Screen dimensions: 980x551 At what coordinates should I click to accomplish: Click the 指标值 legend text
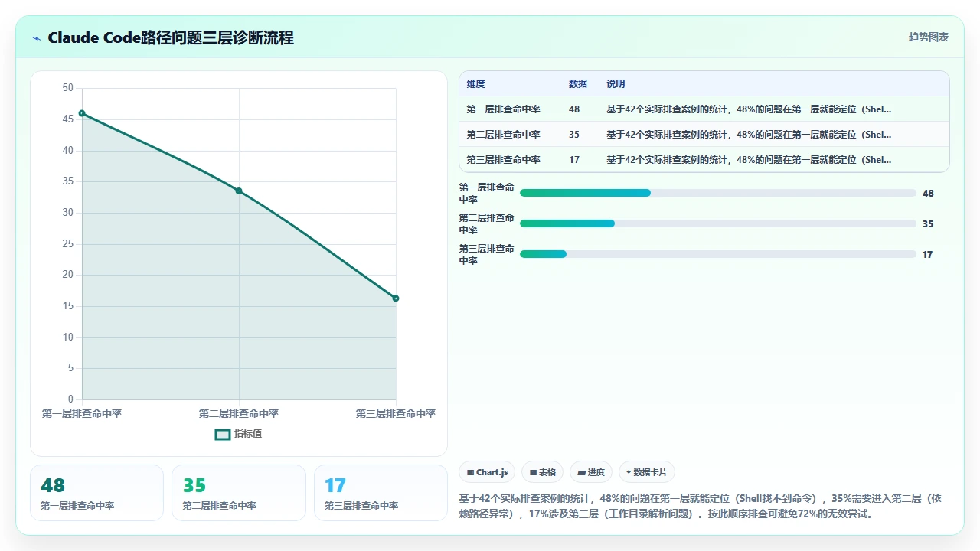click(248, 434)
